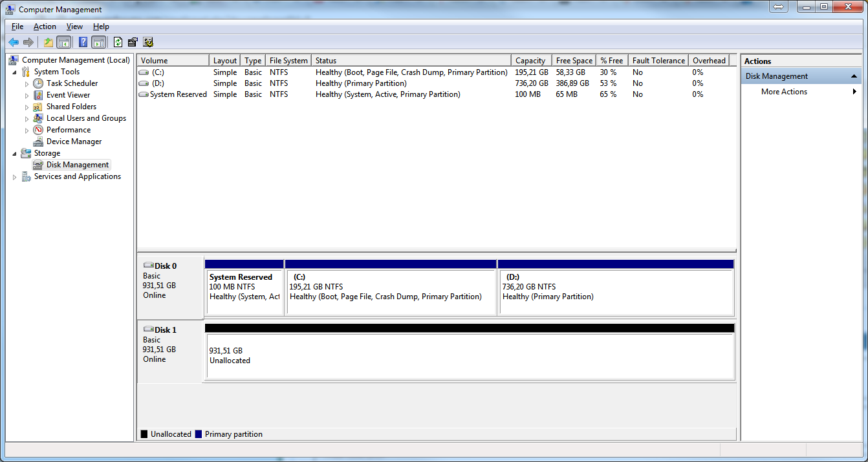Click blue Primary partition legend swatch

pos(199,434)
